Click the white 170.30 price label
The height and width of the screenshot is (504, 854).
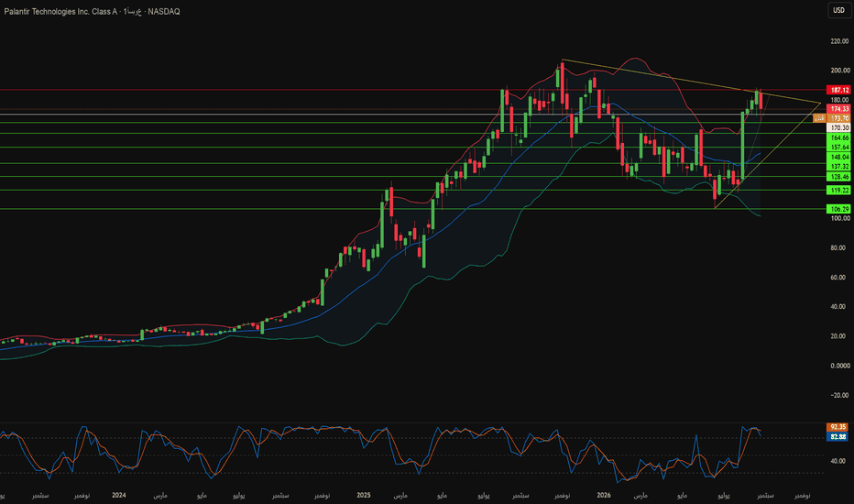838,127
